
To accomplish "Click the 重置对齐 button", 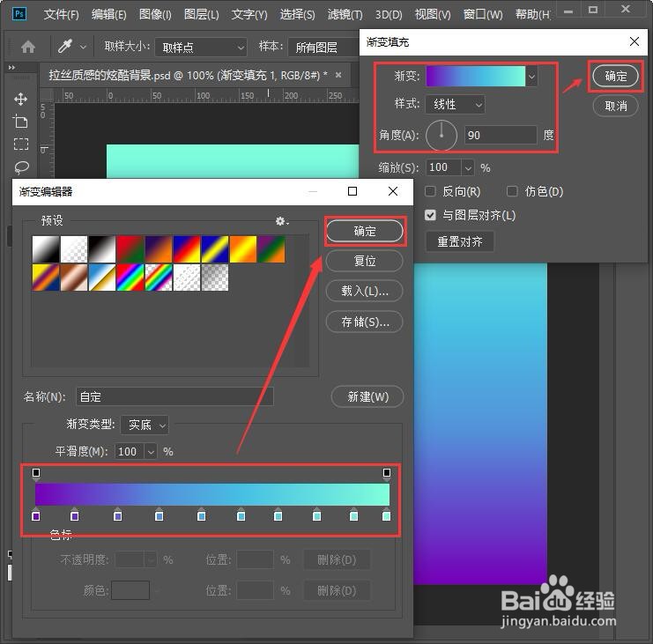I will tap(460, 241).
